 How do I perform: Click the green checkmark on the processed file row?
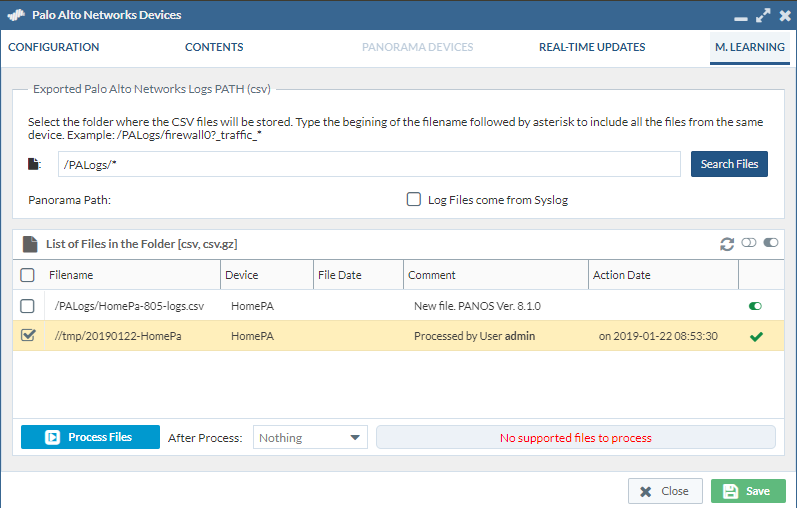click(757, 337)
